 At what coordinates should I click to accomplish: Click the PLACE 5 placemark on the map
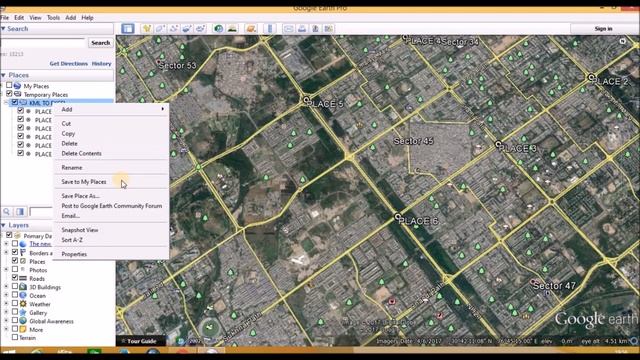[x=306, y=100]
